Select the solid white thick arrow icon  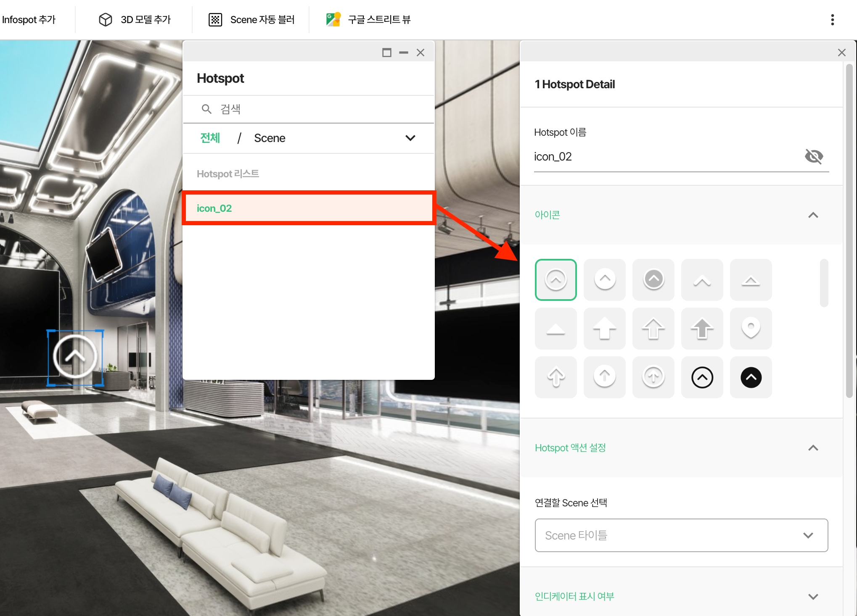[x=604, y=328]
